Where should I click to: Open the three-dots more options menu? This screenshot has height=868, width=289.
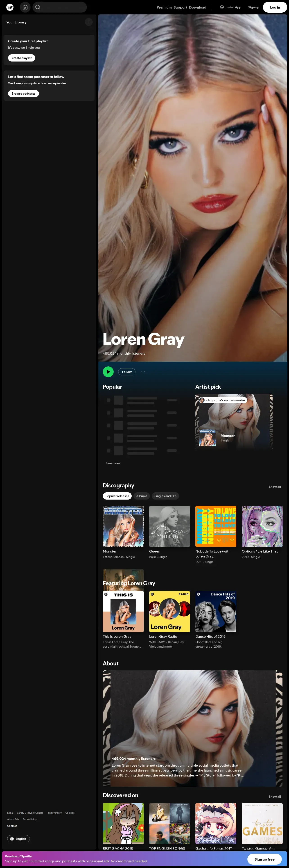(x=143, y=372)
